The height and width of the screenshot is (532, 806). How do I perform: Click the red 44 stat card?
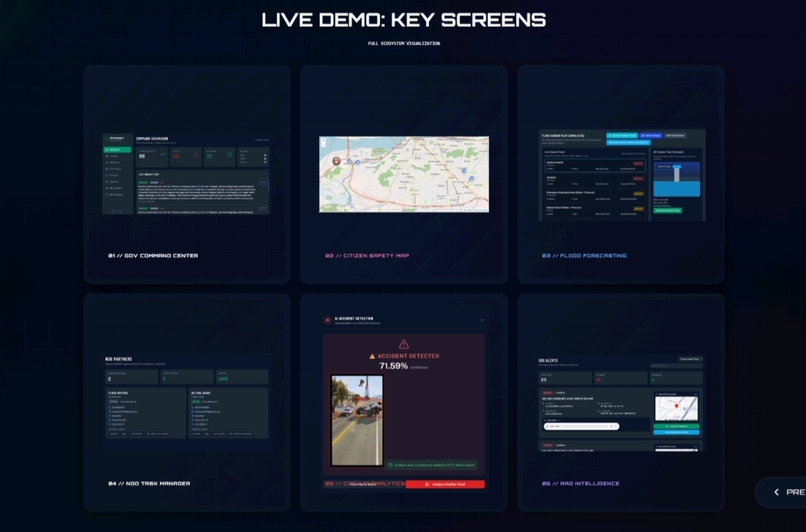(186, 157)
